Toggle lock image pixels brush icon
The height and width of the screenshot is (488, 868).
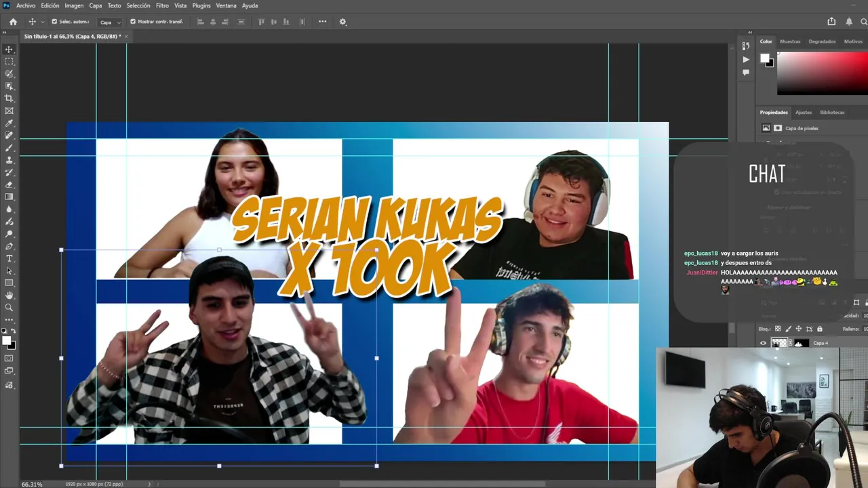(788, 329)
